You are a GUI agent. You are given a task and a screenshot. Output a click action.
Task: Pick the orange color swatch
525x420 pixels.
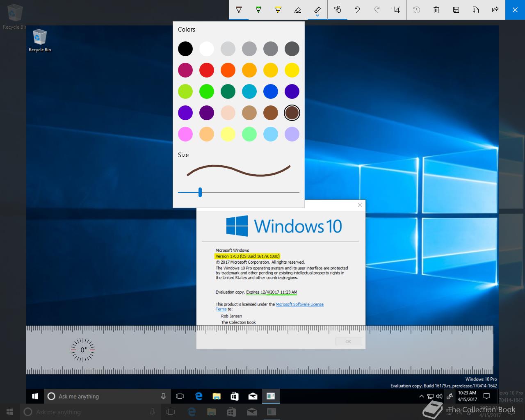(x=228, y=70)
